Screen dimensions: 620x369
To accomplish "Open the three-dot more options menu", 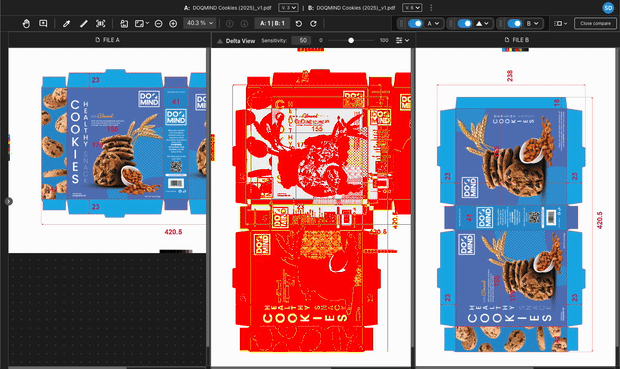I will 431,8.
